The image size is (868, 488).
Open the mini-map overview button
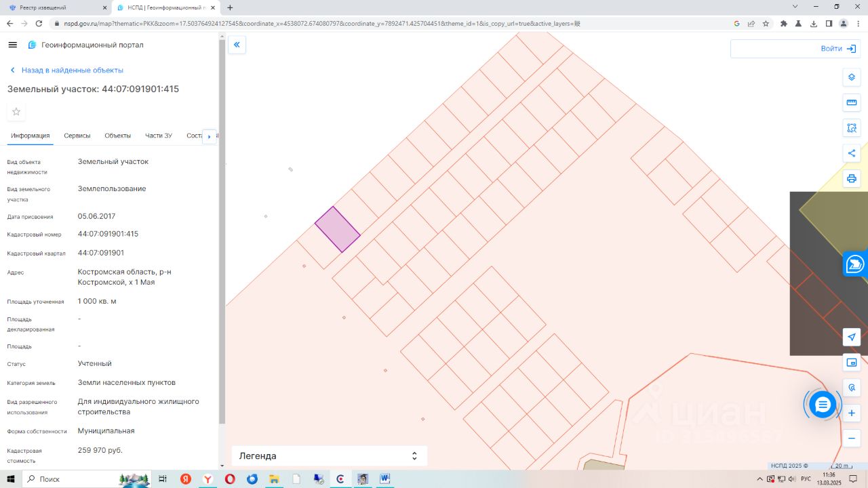852,363
